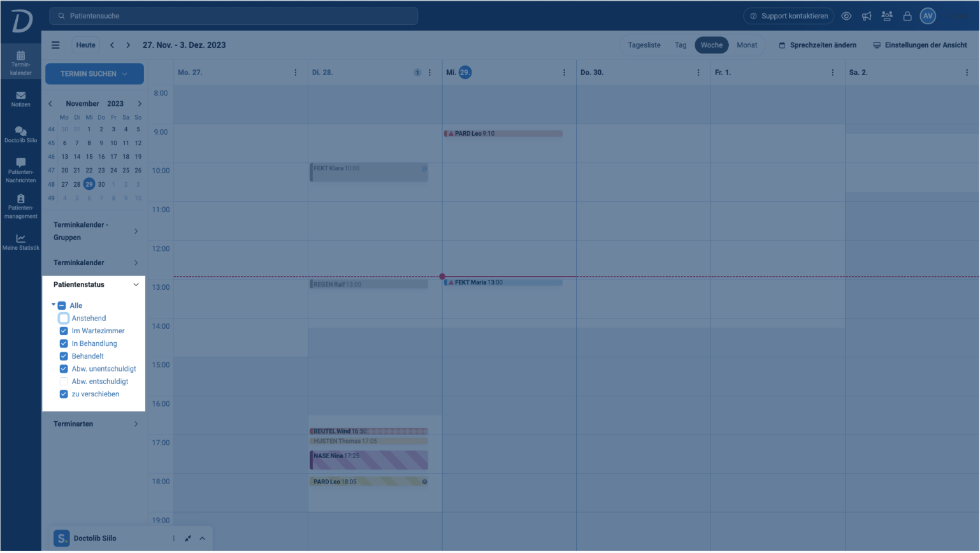The height and width of the screenshot is (553, 980).
Task: Uncheck the Im Wartezimmer checkbox
Action: tap(64, 331)
